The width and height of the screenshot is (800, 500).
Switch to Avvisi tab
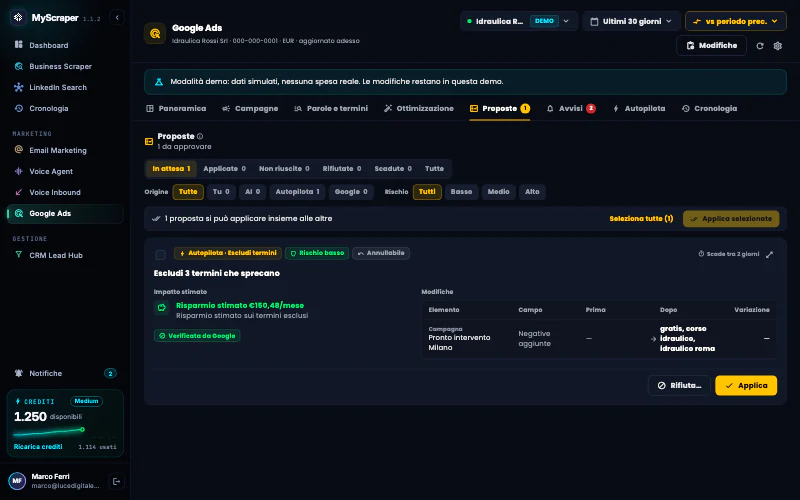point(570,109)
